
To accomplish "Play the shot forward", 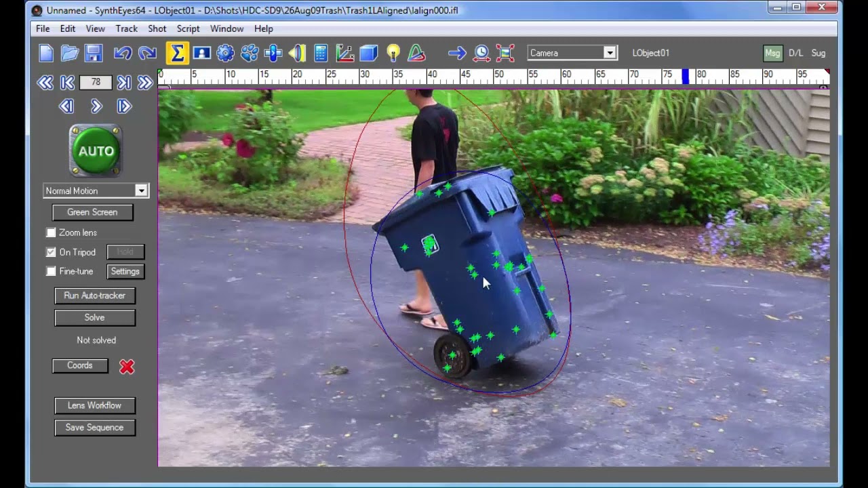I will click(96, 106).
